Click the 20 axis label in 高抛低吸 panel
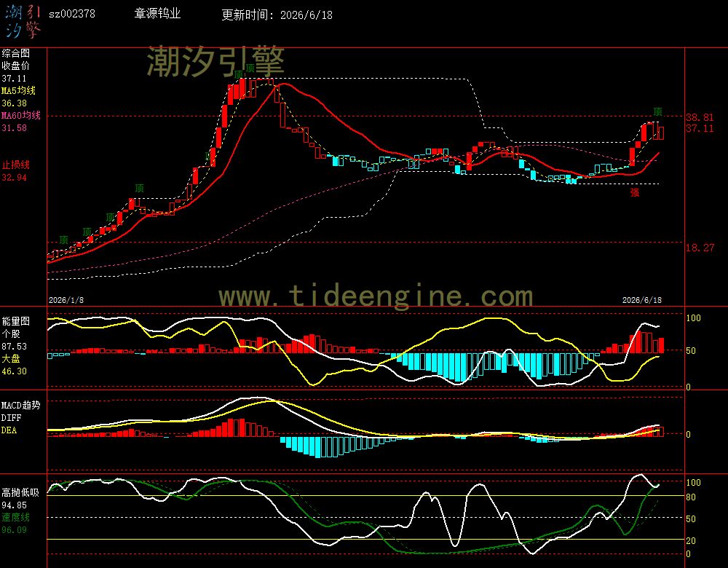 coord(691,540)
